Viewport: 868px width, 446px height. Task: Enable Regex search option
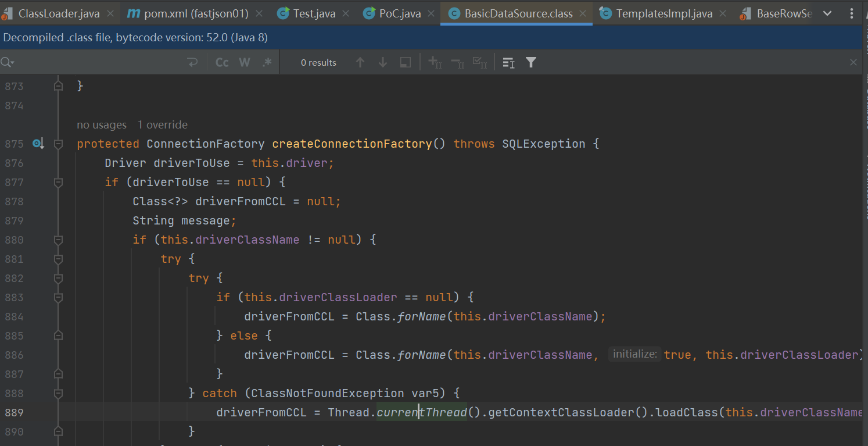267,63
